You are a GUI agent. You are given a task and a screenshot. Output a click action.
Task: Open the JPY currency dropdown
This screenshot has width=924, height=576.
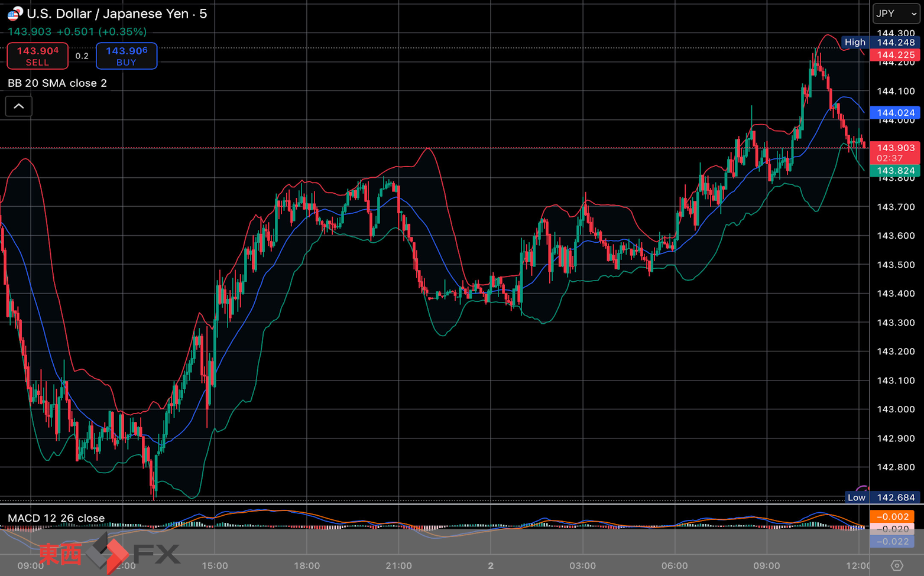pyautogui.click(x=896, y=14)
